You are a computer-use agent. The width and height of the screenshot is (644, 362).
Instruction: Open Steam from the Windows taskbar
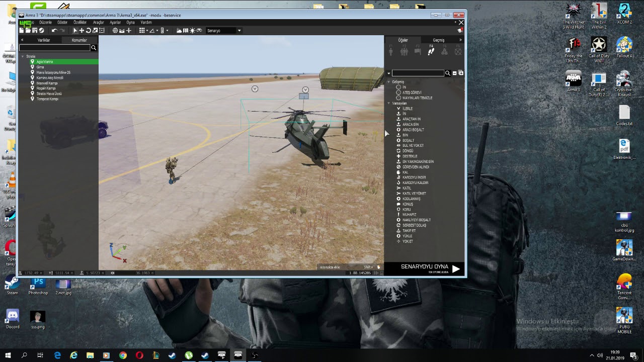205,355
